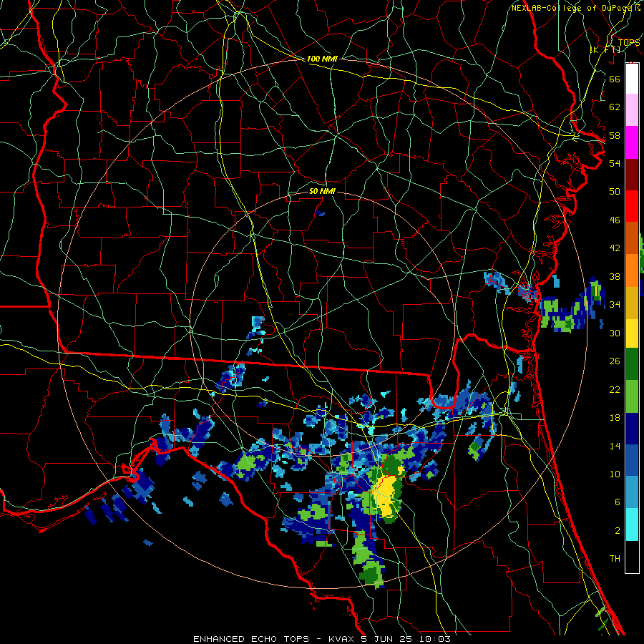Click the '62' legend value
The width and height of the screenshot is (644, 644).
615,107
